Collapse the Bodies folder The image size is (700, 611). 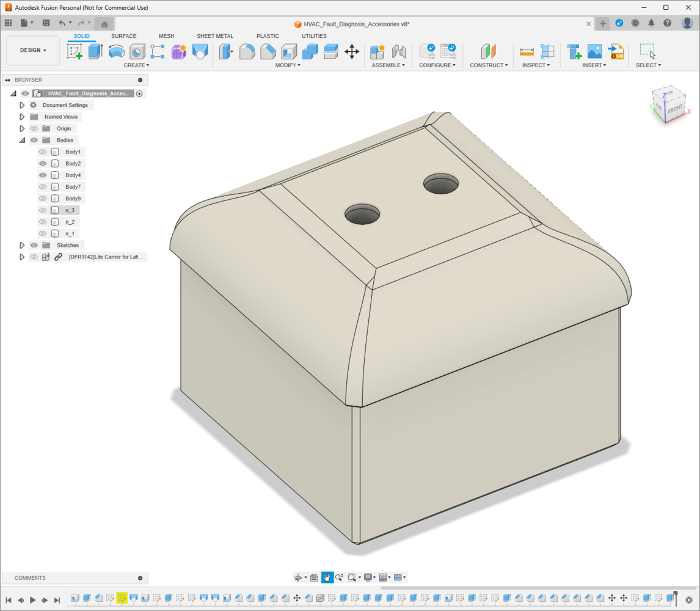point(22,141)
